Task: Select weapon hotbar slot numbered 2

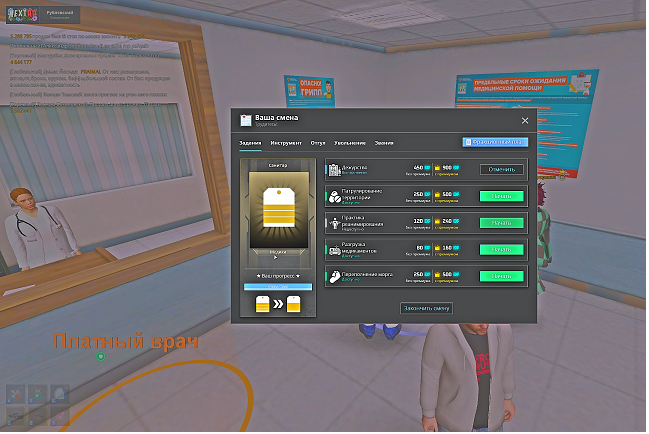Action: tap(38, 417)
